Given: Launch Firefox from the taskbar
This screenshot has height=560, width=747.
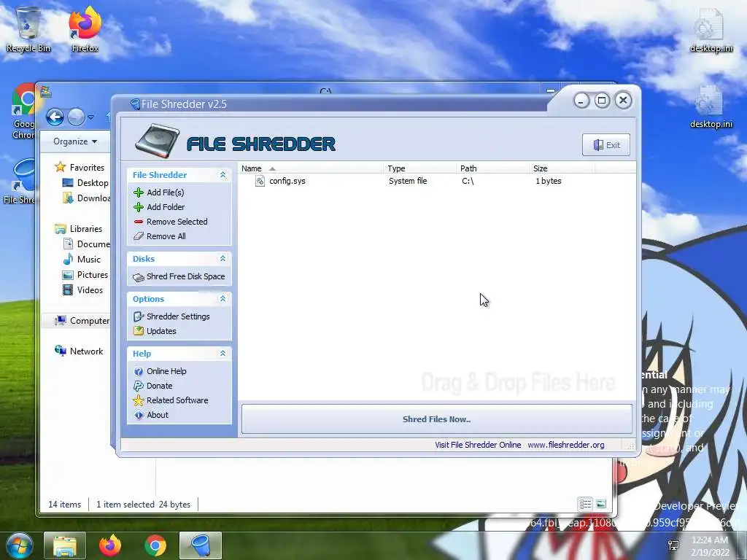Looking at the screenshot, I should pyautogui.click(x=110, y=545).
